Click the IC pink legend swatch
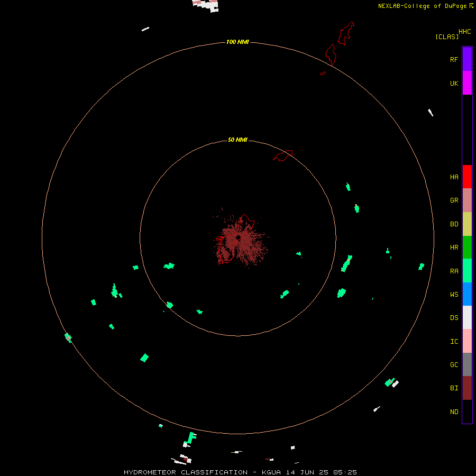This screenshot has width=476, height=476. click(467, 341)
